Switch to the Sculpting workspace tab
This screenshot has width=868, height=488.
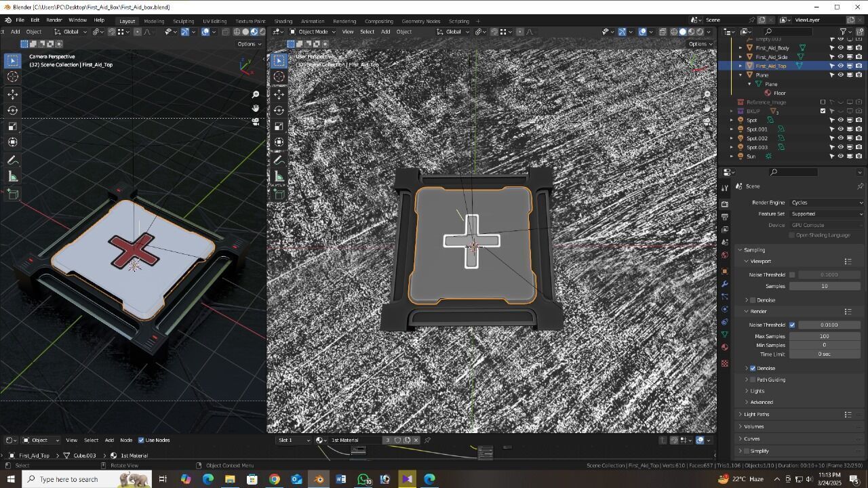tap(183, 21)
